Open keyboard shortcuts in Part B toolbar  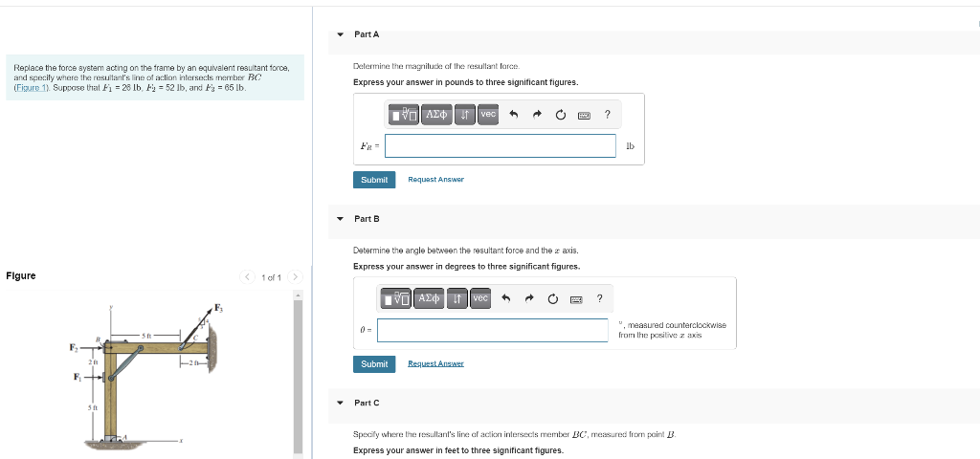pyautogui.click(x=576, y=299)
